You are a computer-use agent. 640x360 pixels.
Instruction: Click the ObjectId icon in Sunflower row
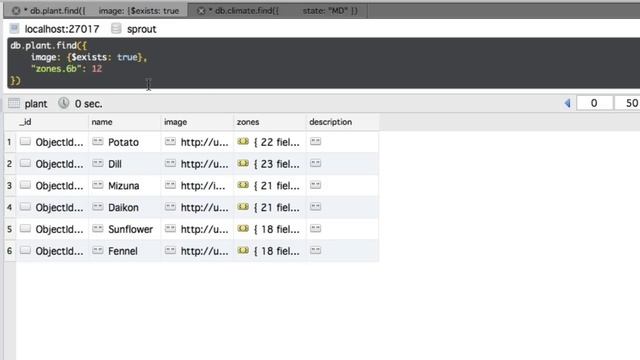tap(25, 229)
